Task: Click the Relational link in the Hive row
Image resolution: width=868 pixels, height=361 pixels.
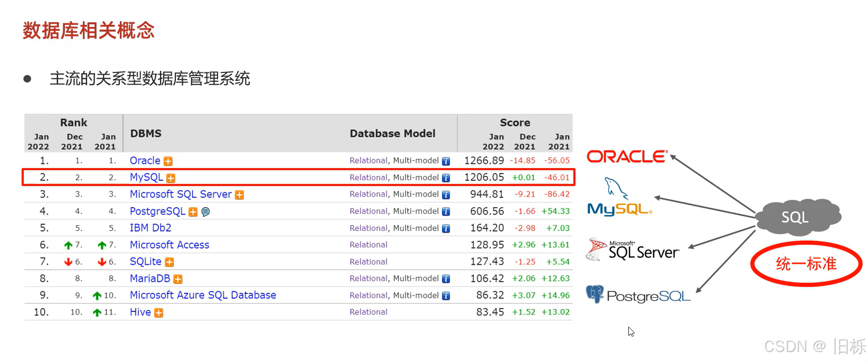Action: (x=369, y=312)
